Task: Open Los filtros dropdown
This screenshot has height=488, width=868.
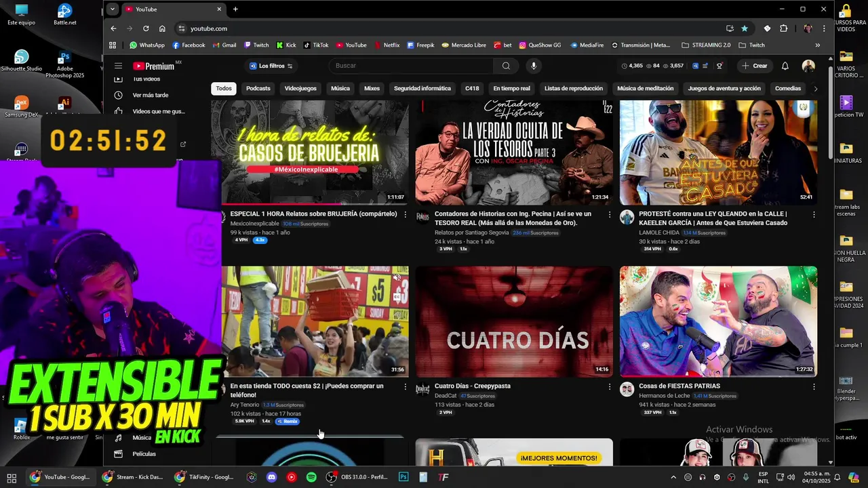Action: [x=271, y=66]
